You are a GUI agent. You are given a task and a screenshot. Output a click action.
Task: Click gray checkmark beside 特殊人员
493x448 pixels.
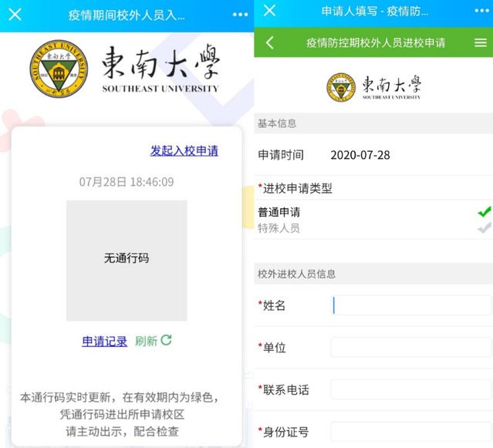(x=485, y=227)
